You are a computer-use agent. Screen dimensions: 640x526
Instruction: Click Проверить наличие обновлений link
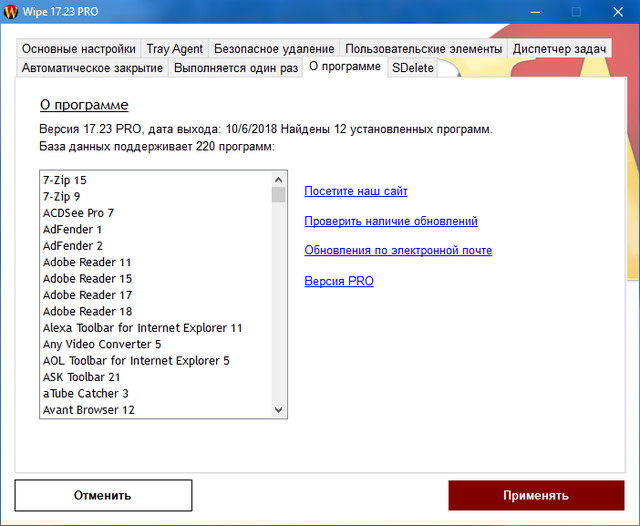point(391,221)
